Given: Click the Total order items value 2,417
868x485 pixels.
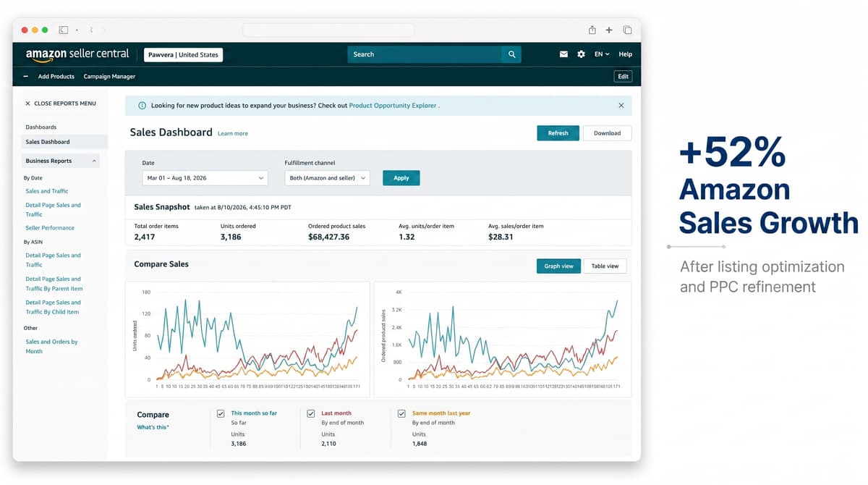Looking at the screenshot, I should click(x=145, y=237).
